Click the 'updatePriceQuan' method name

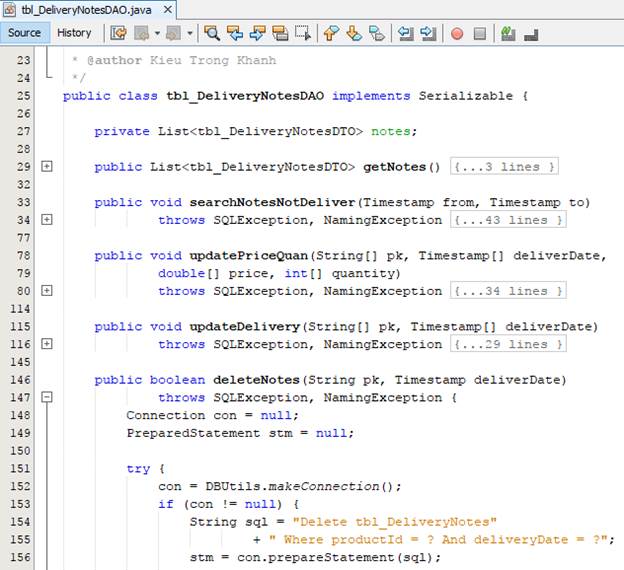(x=249, y=256)
